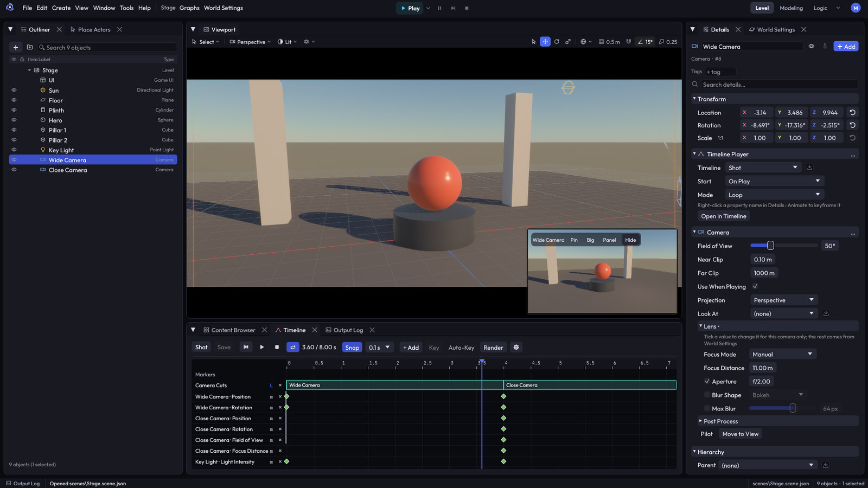
Task: Click the pin icon beside Wide Camera name
Action: [825, 47]
